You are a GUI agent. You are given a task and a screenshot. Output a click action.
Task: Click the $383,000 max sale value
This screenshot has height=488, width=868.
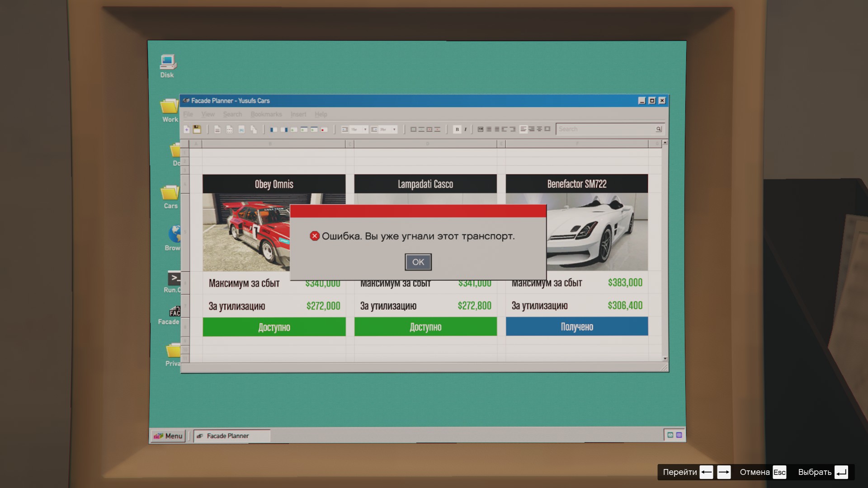pyautogui.click(x=625, y=282)
